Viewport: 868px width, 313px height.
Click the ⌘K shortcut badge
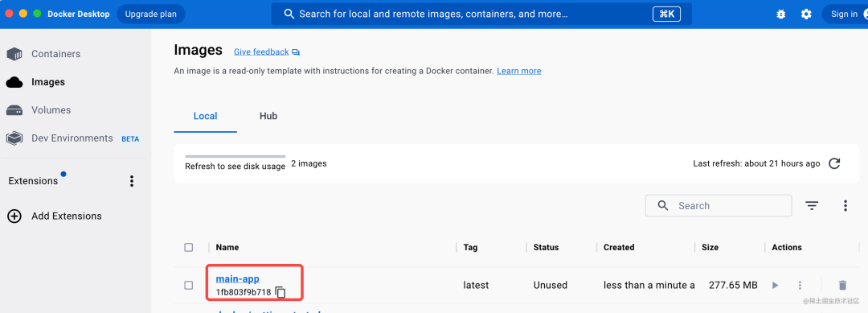(666, 14)
